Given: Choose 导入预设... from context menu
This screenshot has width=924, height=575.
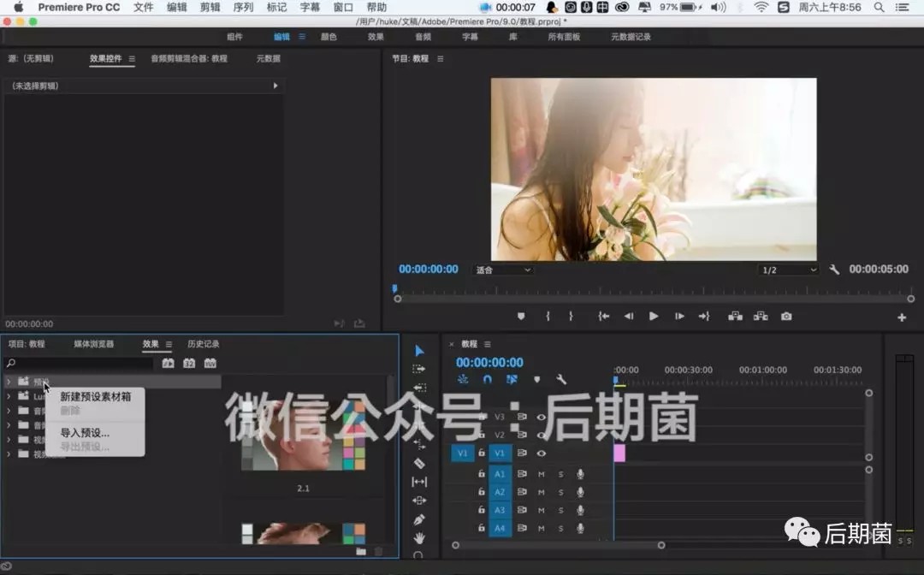Looking at the screenshot, I should tap(85, 432).
